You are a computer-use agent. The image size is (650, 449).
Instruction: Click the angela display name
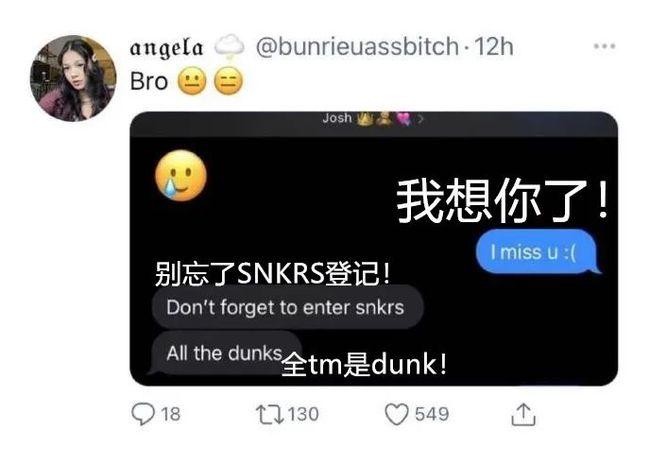(x=166, y=48)
